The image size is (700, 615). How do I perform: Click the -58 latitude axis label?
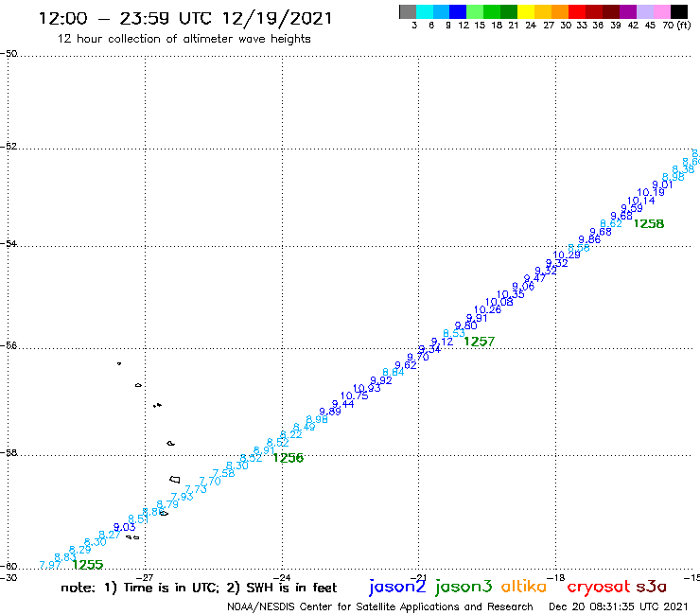coord(9,452)
